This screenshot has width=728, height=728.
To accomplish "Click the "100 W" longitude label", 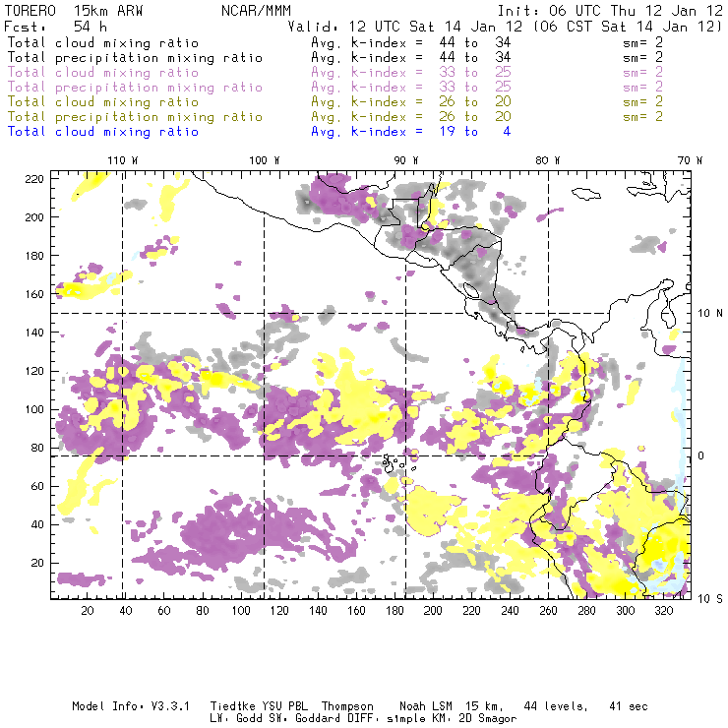I will pos(265,160).
